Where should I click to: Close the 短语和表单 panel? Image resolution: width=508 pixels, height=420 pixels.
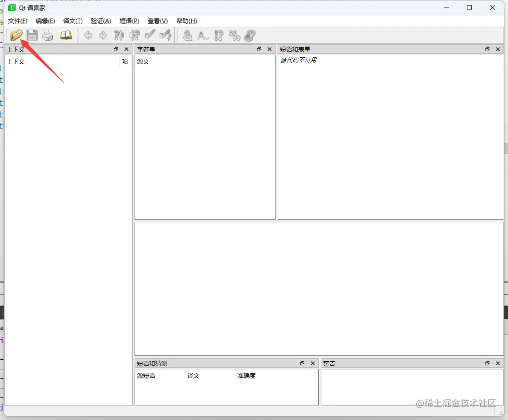tap(498, 49)
